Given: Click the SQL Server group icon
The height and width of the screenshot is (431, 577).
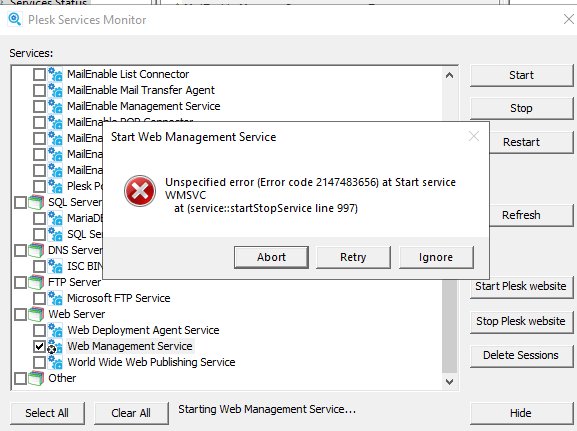Looking at the screenshot, I should click(x=36, y=202).
